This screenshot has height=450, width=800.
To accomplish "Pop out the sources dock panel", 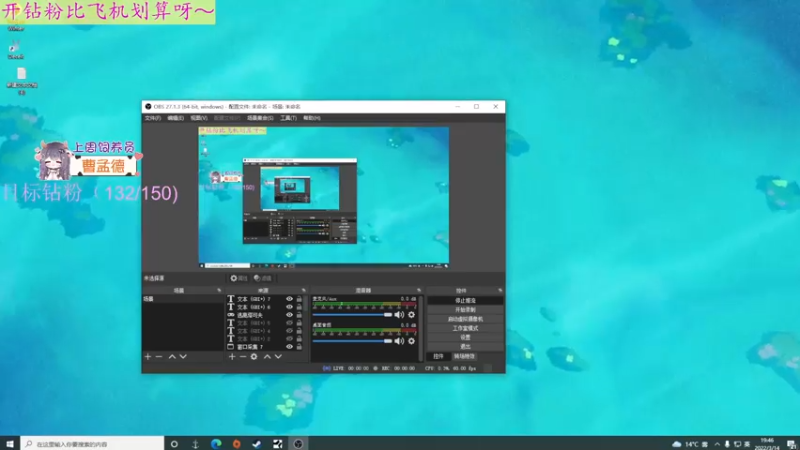I will [304, 290].
